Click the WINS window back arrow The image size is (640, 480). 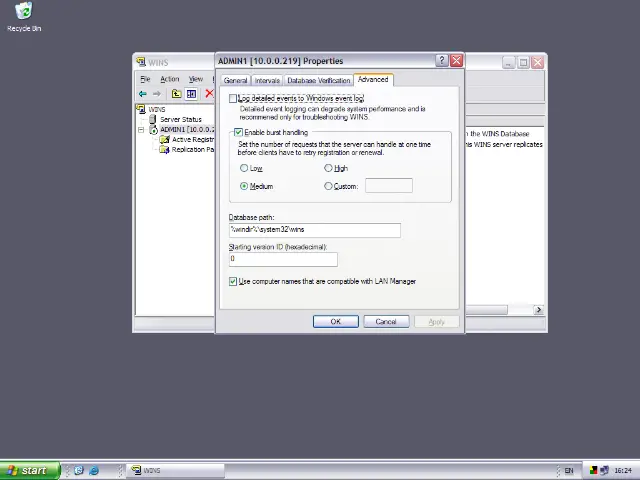(x=142, y=94)
